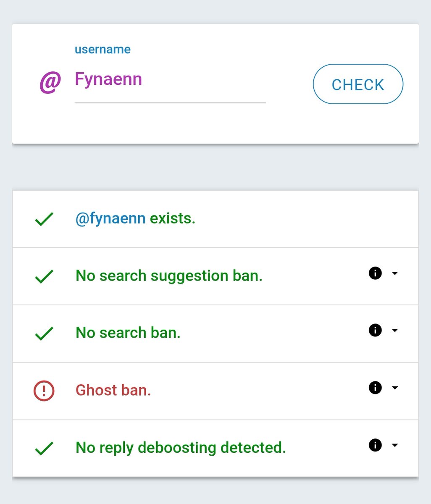Click info icon for reply deboosting row

(x=375, y=445)
